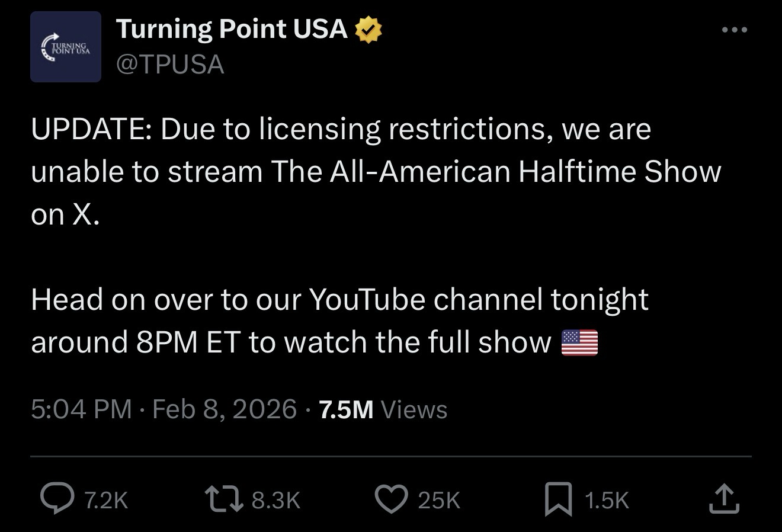The image size is (782, 532).
Task: Click the Feb 8, 2026 date
Action: pyautogui.click(x=225, y=409)
